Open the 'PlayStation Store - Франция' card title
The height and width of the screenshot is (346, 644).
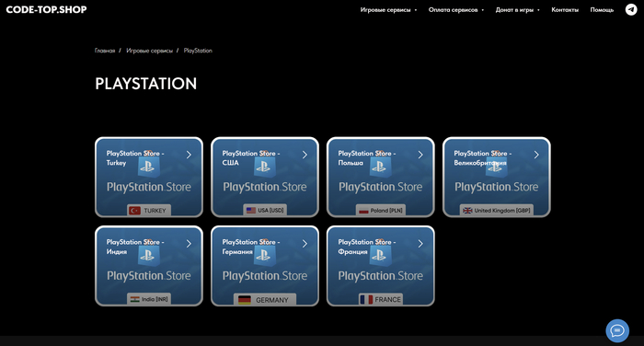(367, 247)
